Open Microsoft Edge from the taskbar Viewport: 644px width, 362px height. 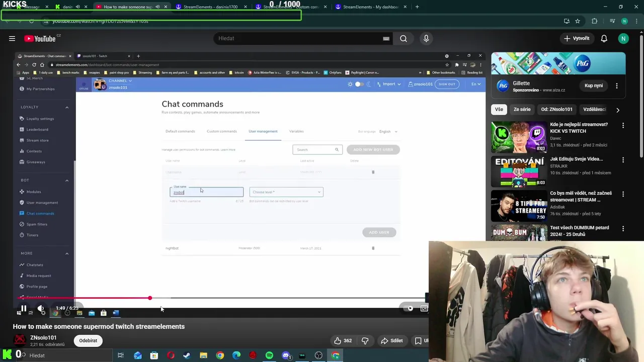[x=236, y=355]
